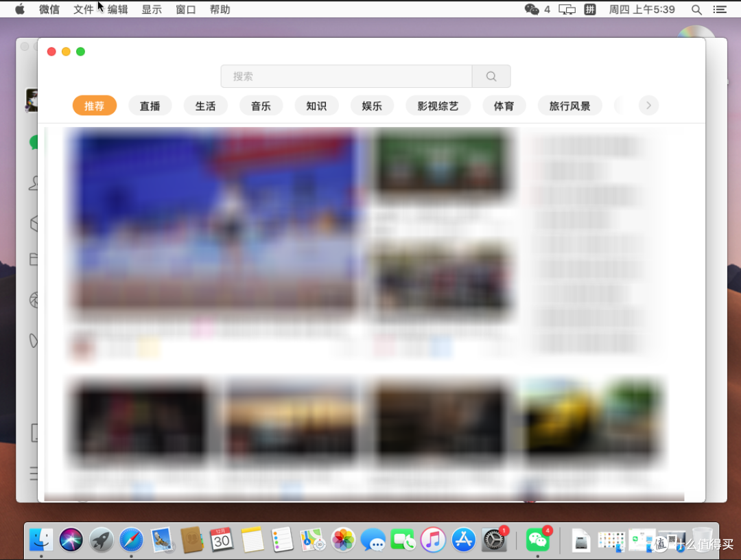Image resolution: width=741 pixels, height=560 pixels.
Task: Open Contacts from the Dock
Action: coord(191,539)
